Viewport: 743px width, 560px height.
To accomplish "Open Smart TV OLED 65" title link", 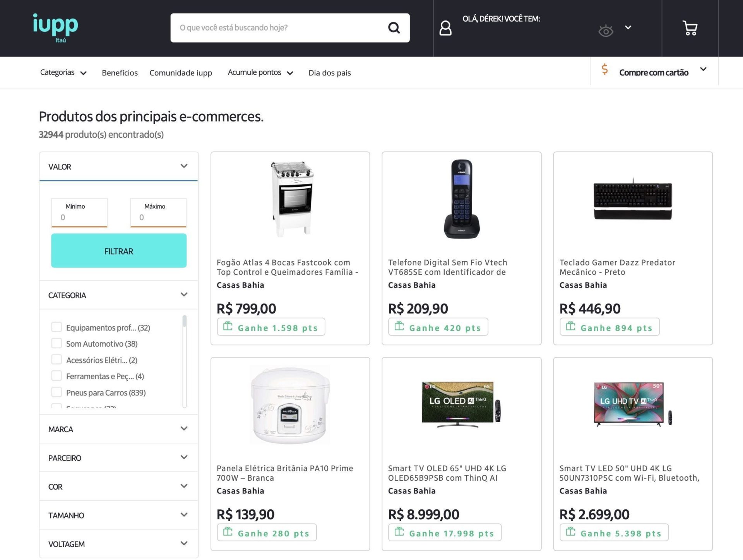I will click(447, 473).
